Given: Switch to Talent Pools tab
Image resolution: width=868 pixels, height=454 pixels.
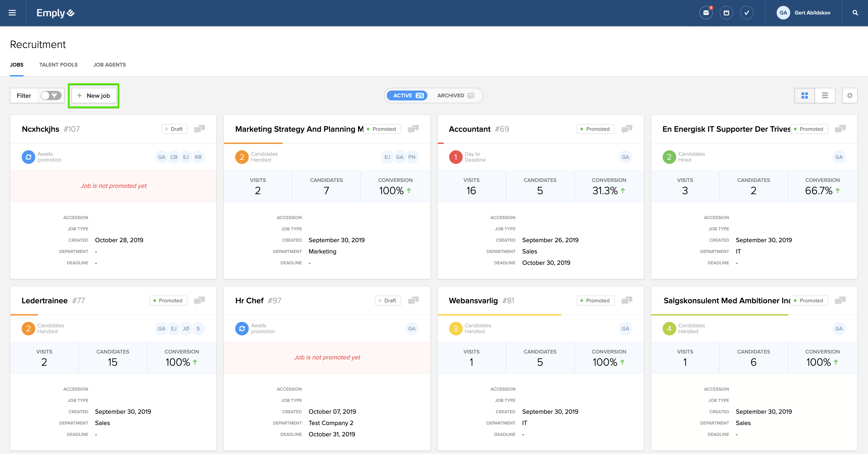Looking at the screenshot, I should click(x=58, y=65).
